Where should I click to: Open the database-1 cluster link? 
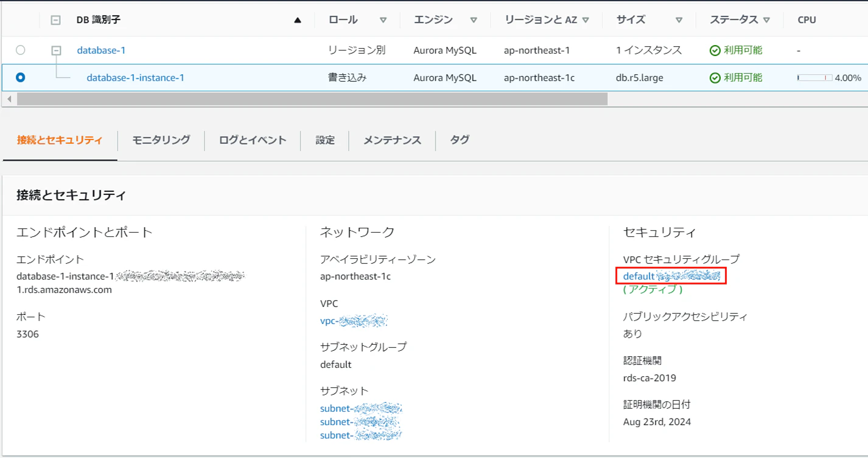[101, 50]
